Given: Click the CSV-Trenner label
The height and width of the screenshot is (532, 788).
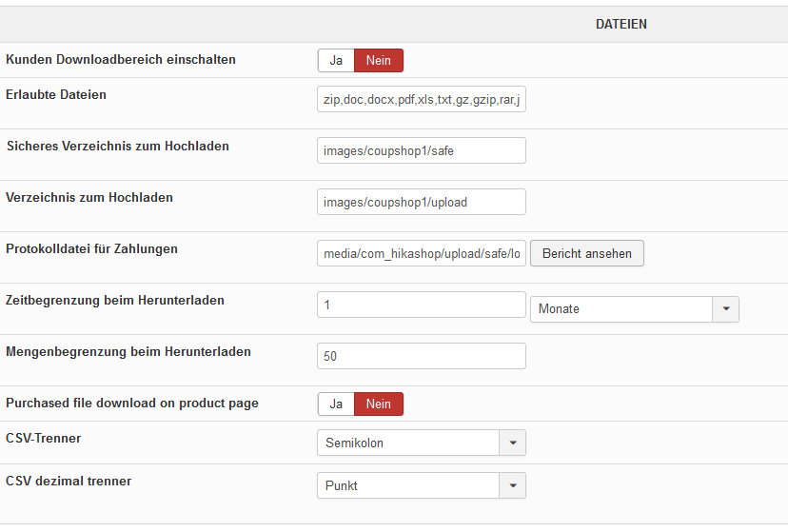Looking at the screenshot, I should click(46, 439).
